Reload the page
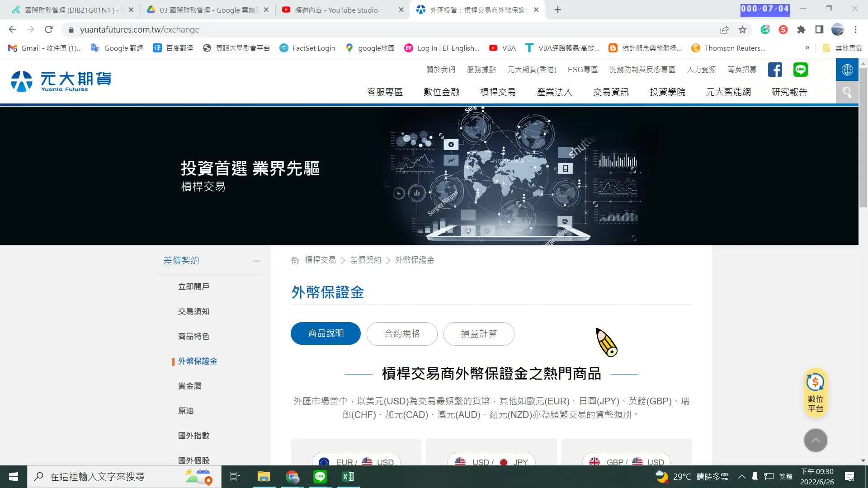 49,29
